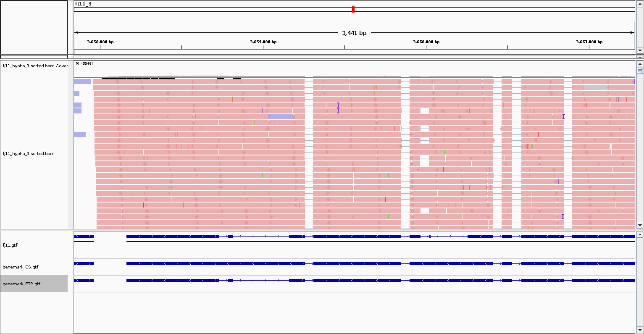
Task: Click the down arrow of the alignment panel scrollbar
Action: click(640, 226)
